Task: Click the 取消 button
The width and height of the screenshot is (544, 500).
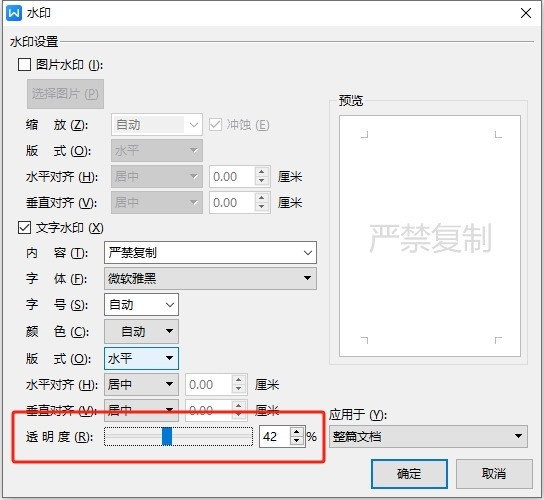Action: (494, 474)
